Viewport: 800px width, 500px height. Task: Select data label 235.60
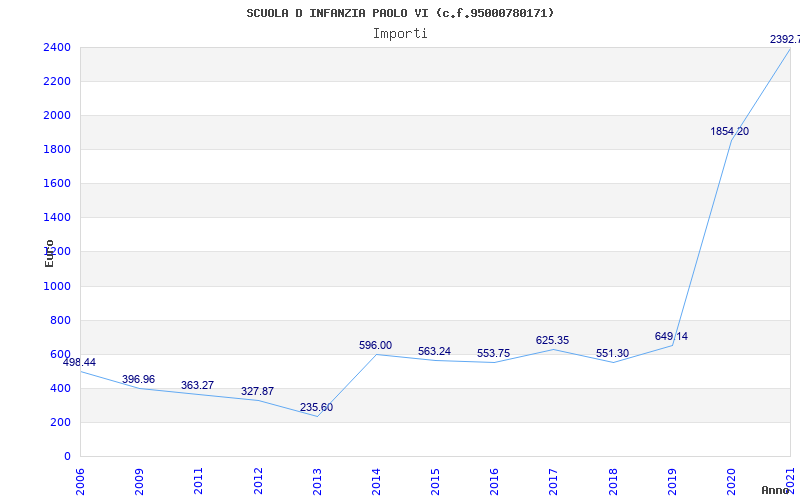tap(316, 408)
